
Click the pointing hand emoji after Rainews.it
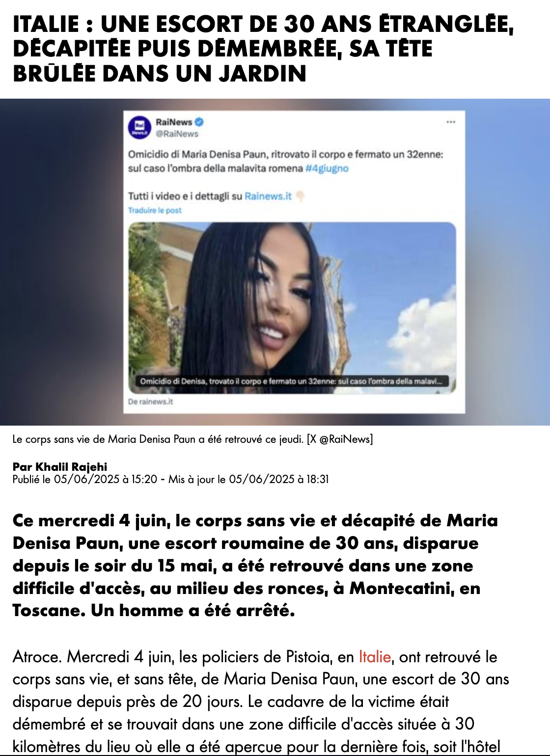click(x=300, y=196)
